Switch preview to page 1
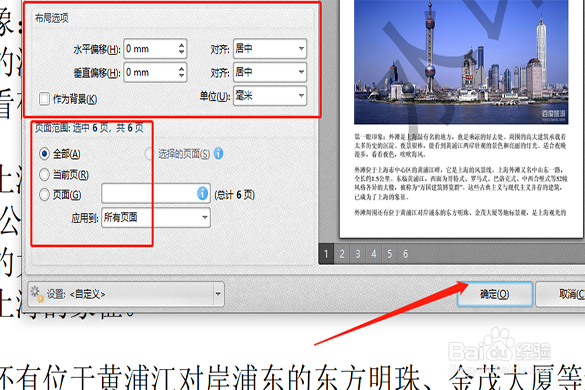 point(326,254)
